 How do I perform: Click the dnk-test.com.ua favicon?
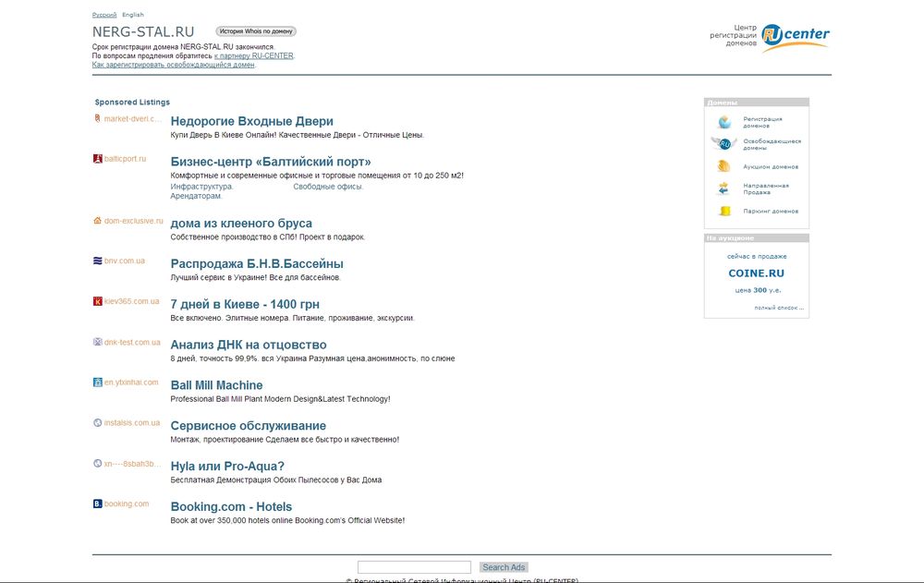98,342
